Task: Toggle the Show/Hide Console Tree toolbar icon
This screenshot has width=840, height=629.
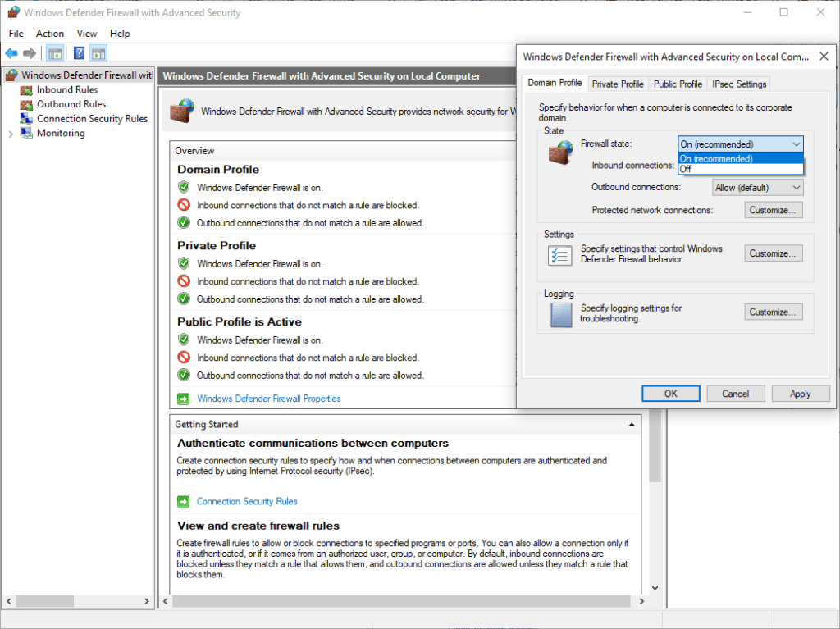Action: click(55, 52)
